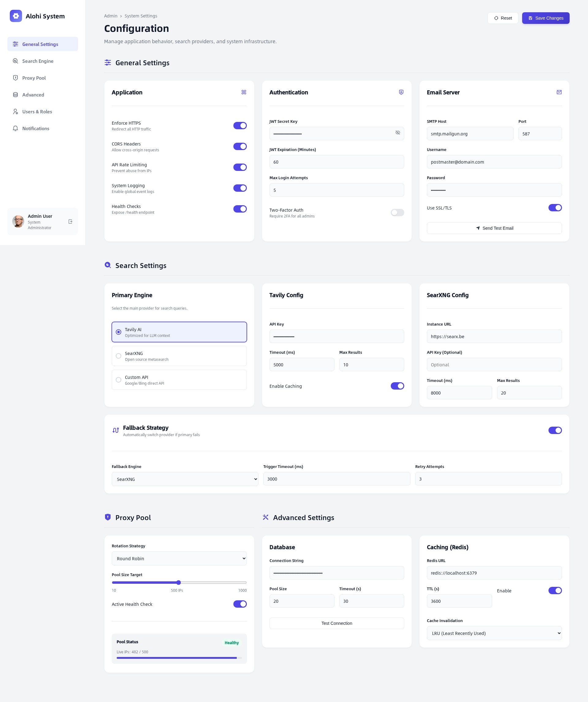
Task: Click the Alohi System logo icon
Action: [16, 16]
